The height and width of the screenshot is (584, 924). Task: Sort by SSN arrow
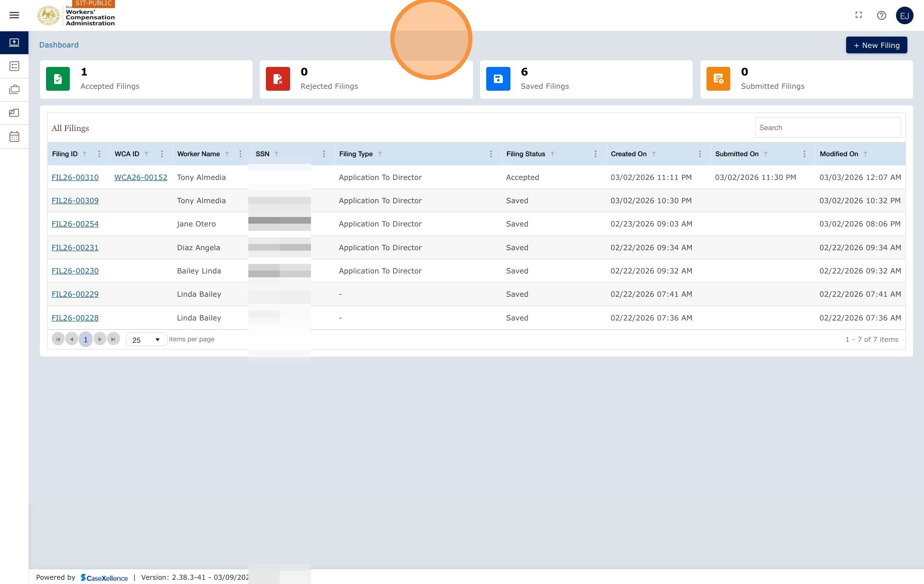click(x=276, y=154)
